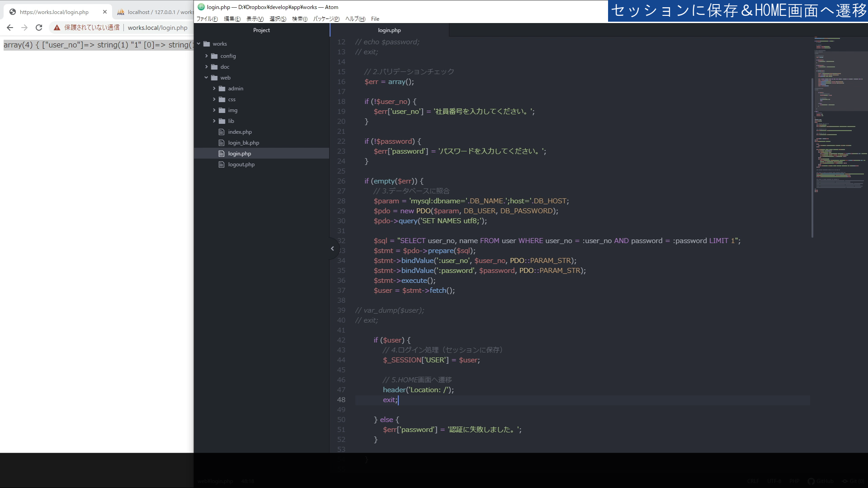Expand the config folder chevron

(x=207, y=56)
